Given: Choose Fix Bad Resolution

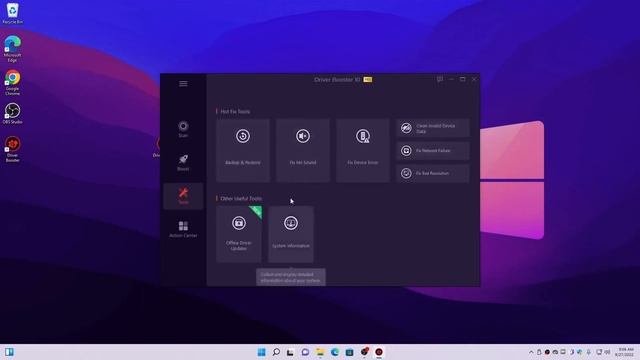Looking at the screenshot, I should pyautogui.click(x=433, y=173).
